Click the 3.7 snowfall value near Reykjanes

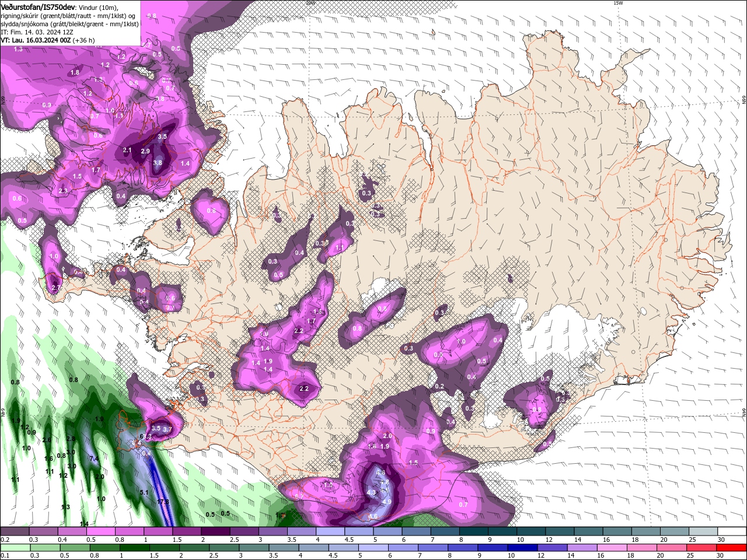point(167,429)
